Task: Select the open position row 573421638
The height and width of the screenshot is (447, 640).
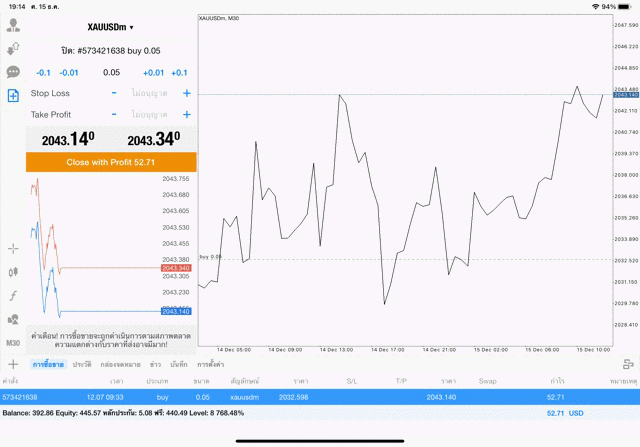Action: click(x=320, y=397)
